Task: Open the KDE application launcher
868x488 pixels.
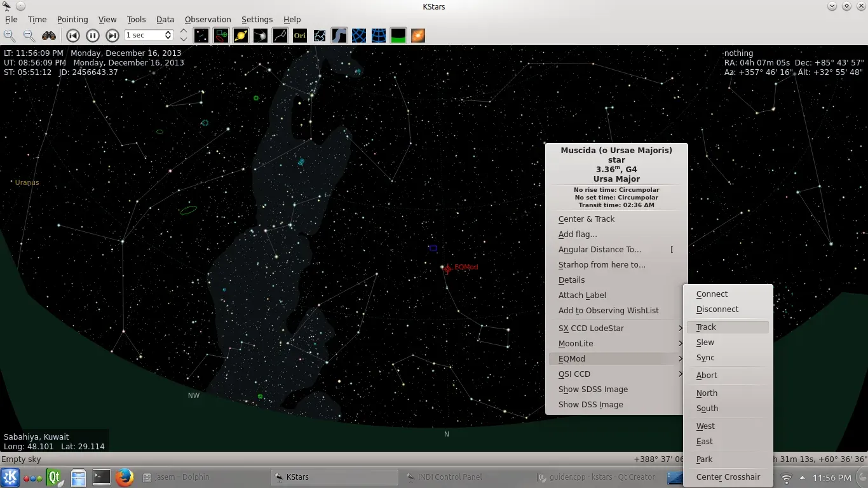Action: [10, 477]
